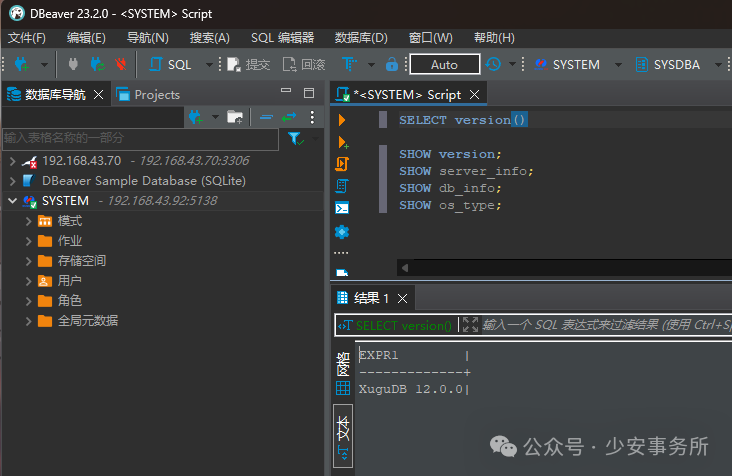
Task: Select the SYSDBA active schema selector
Action: click(678, 64)
